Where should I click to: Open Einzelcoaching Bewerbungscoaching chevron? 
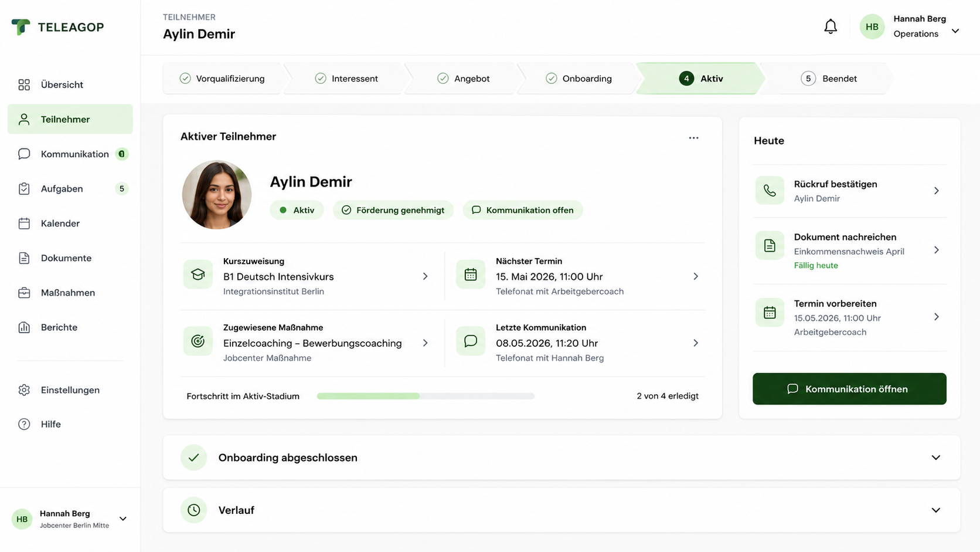tap(426, 343)
